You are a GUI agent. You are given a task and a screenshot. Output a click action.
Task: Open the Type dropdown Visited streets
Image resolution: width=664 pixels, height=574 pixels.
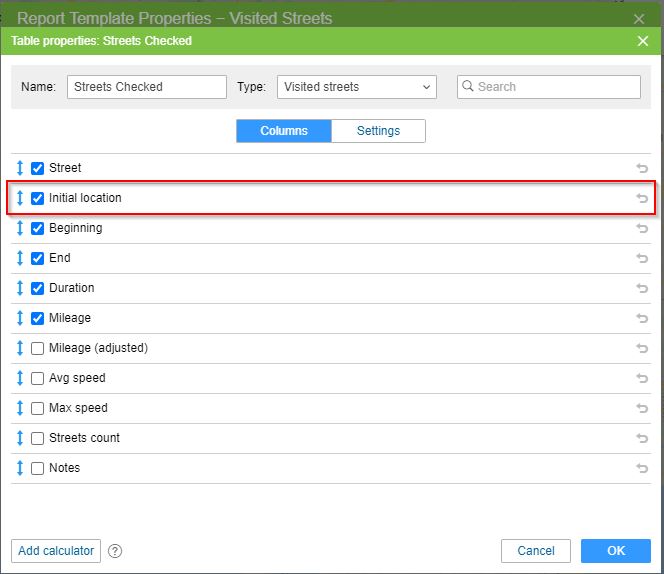click(356, 87)
